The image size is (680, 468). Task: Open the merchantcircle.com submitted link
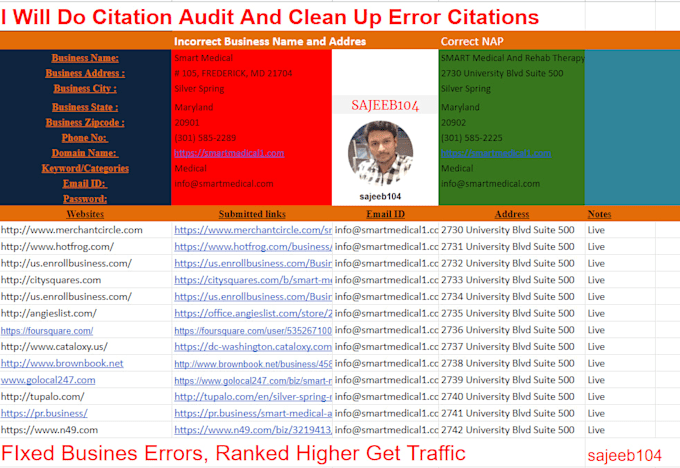point(253,230)
